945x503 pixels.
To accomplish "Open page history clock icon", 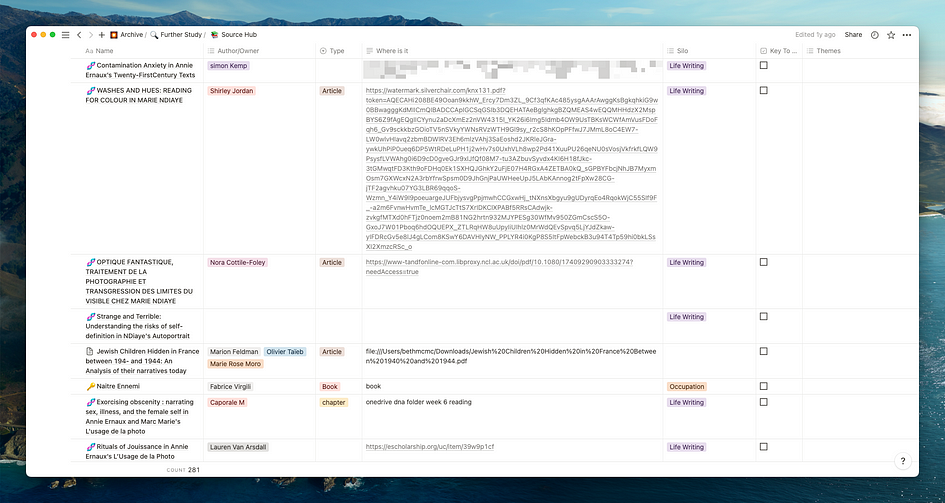I will pyautogui.click(x=875, y=34).
